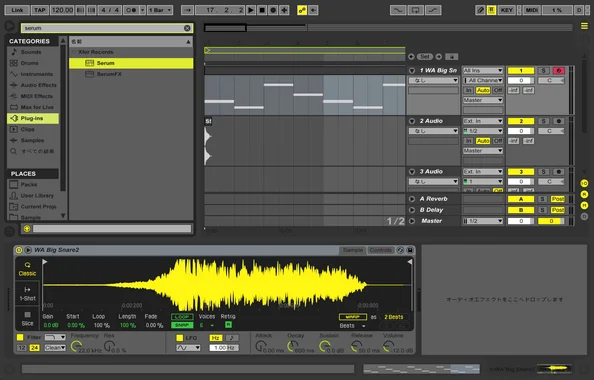Start playback with the Play button
Screen dimensions: 594x380
point(251,10)
